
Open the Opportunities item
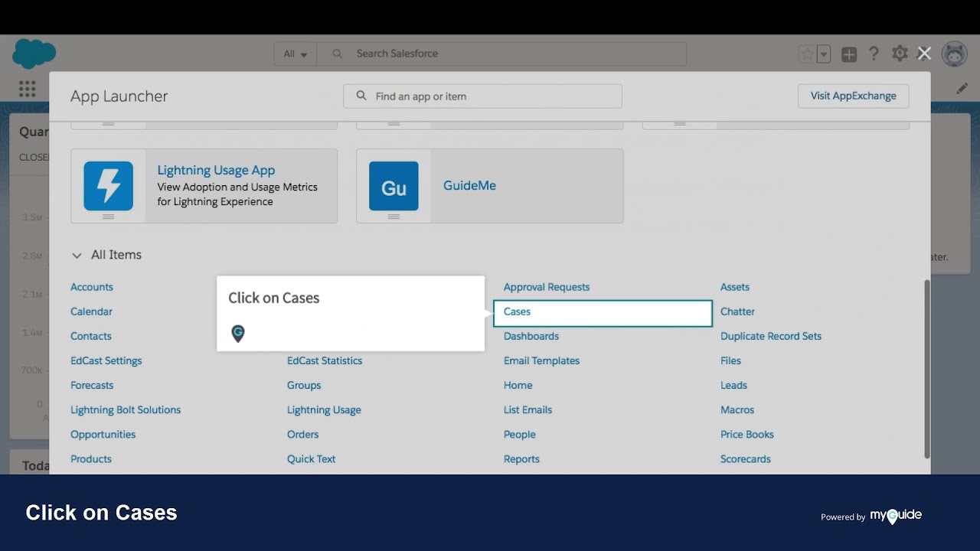pyautogui.click(x=103, y=434)
